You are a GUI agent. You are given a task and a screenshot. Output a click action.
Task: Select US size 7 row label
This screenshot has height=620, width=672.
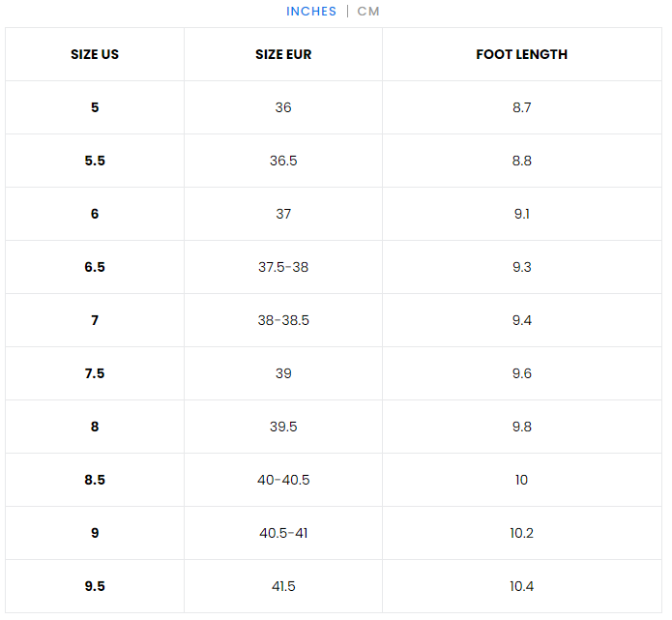(x=95, y=320)
